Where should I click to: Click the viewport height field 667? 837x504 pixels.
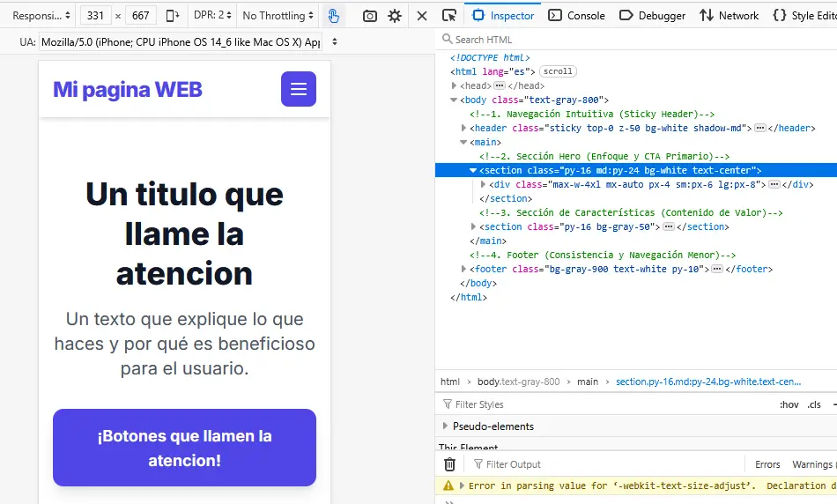coord(141,16)
